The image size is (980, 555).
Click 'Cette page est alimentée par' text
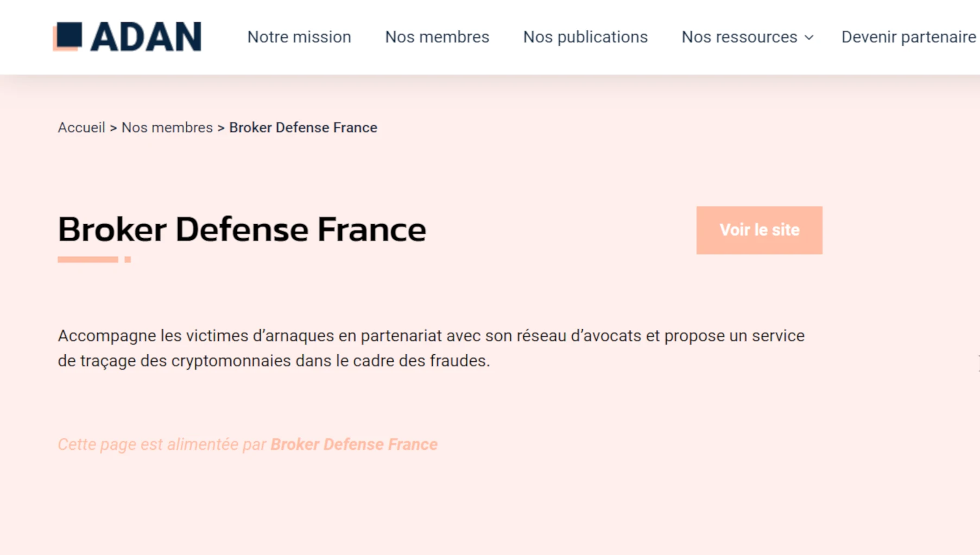(162, 444)
